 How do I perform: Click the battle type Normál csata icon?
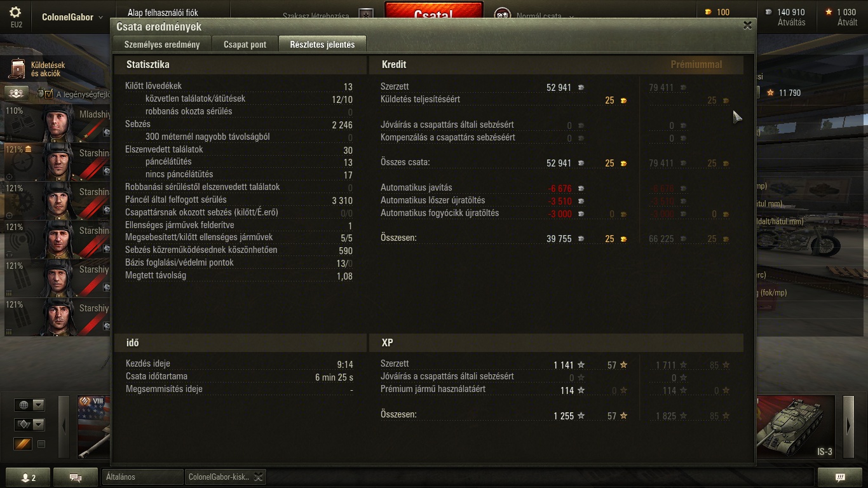503,15
